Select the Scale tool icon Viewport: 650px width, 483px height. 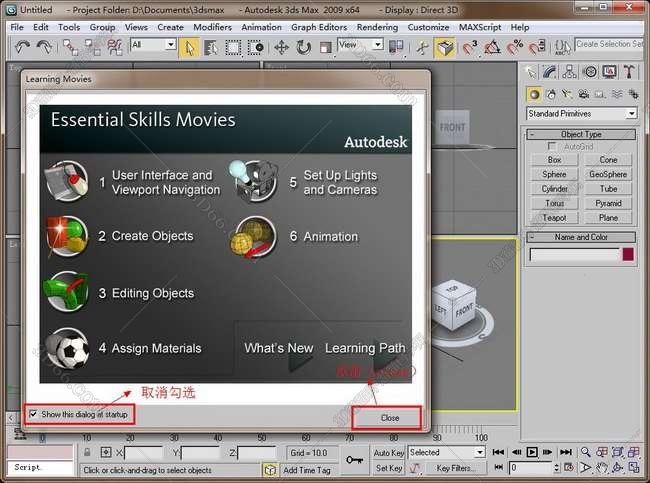tap(325, 47)
